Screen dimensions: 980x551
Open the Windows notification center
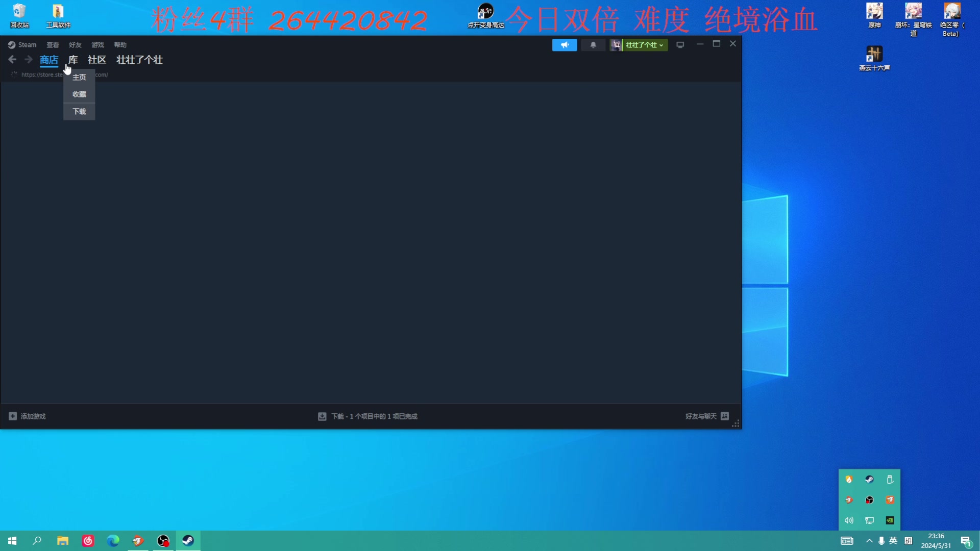(x=966, y=541)
